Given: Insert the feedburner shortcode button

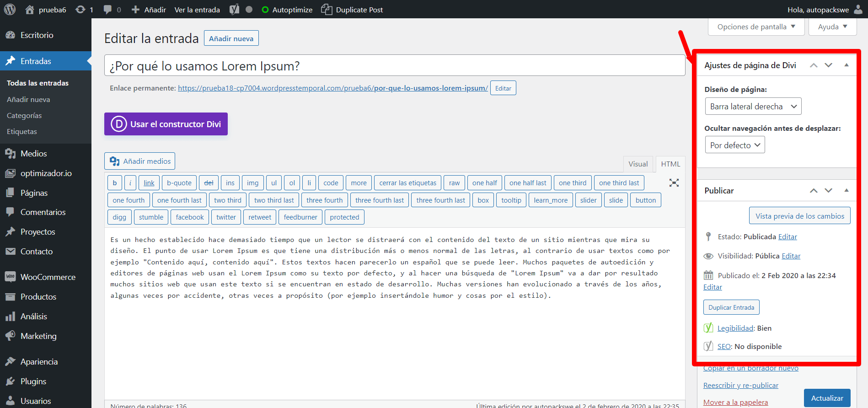Looking at the screenshot, I should point(300,217).
